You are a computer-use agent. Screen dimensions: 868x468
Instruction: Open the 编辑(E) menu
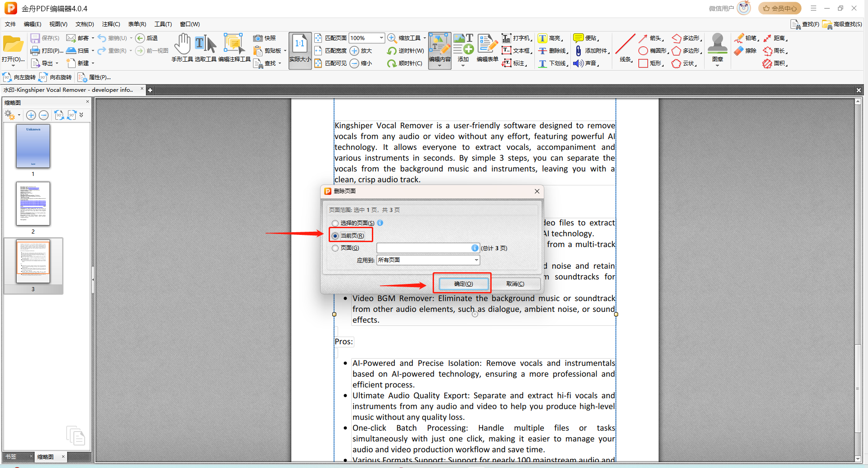pos(32,24)
